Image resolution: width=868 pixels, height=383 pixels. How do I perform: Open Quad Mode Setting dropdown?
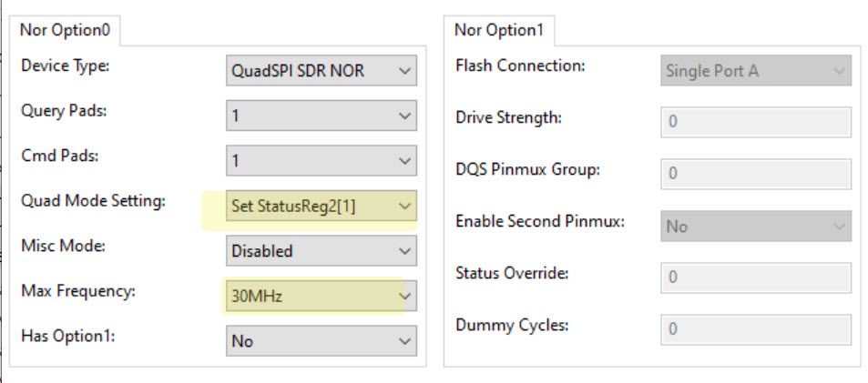click(x=322, y=206)
